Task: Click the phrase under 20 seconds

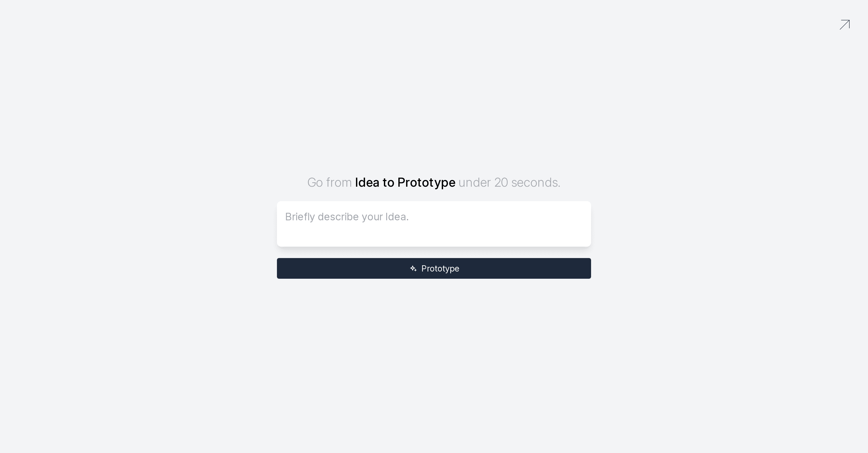Action: [509, 183]
